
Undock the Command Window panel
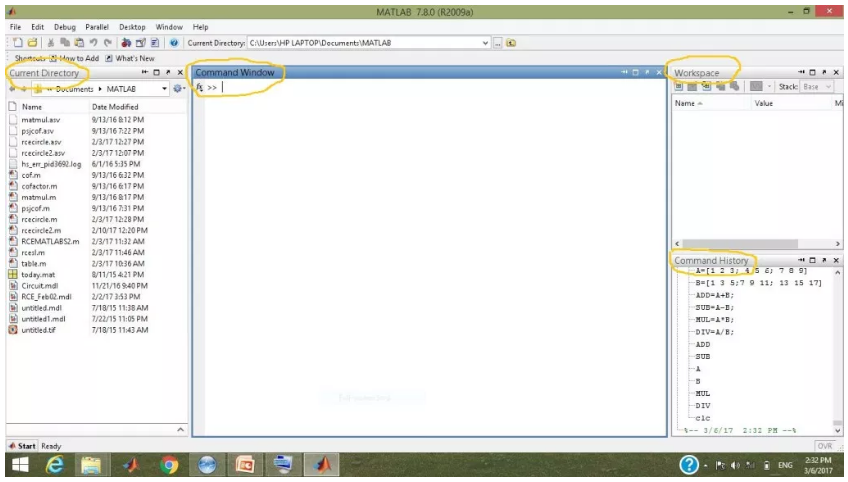pos(647,72)
